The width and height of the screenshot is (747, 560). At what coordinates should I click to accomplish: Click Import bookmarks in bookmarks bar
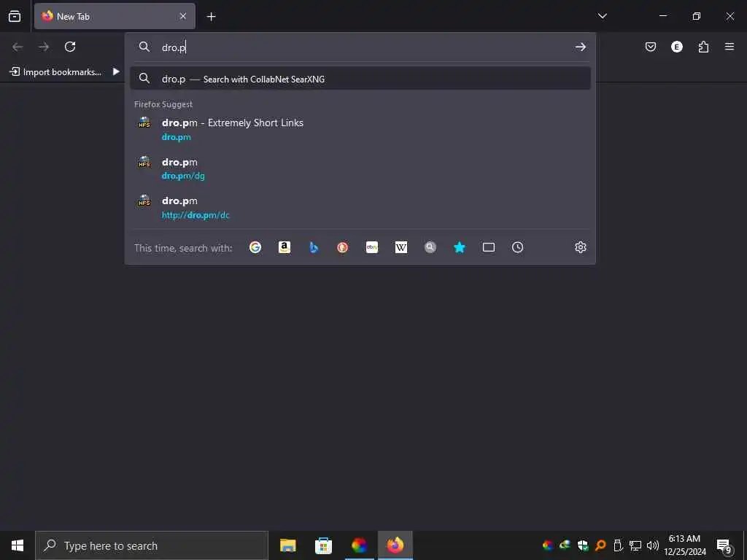(x=55, y=72)
